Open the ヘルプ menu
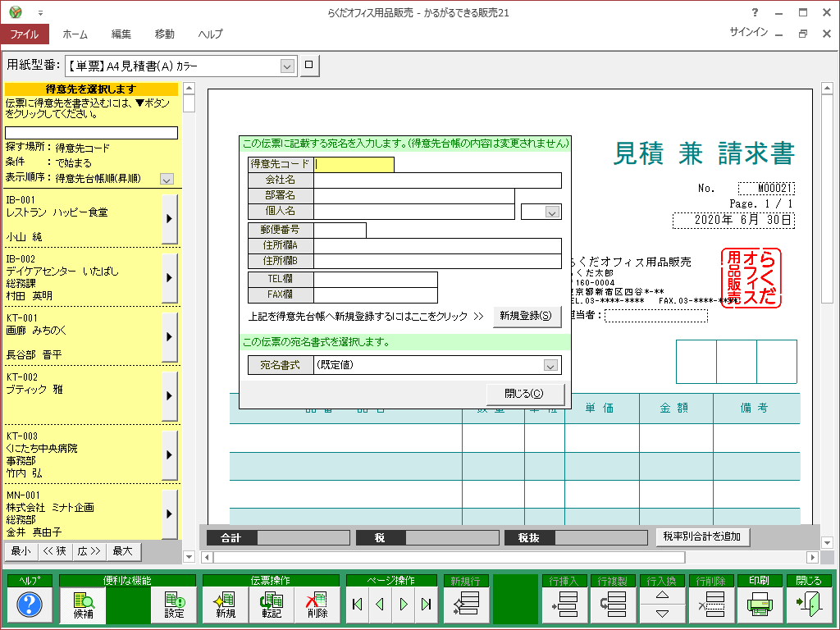This screenshot has height=630, width=840. tap(210, 34)
